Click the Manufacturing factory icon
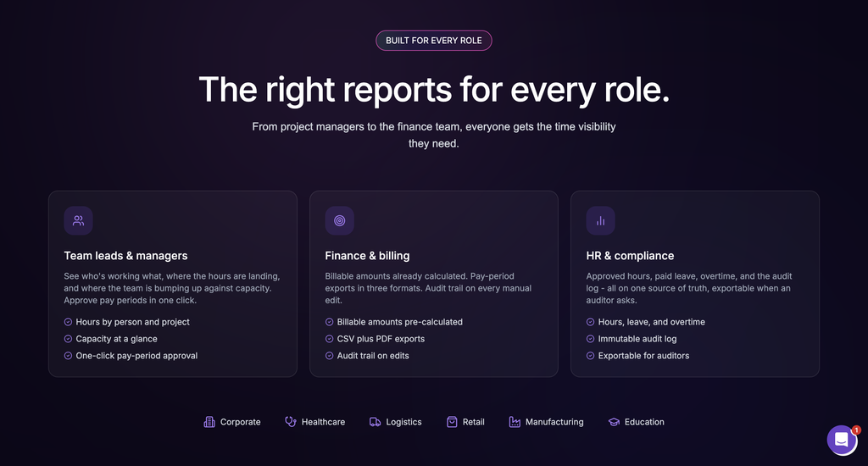Image resolution: width=868 pixels, height=466 pixels. 515,422
